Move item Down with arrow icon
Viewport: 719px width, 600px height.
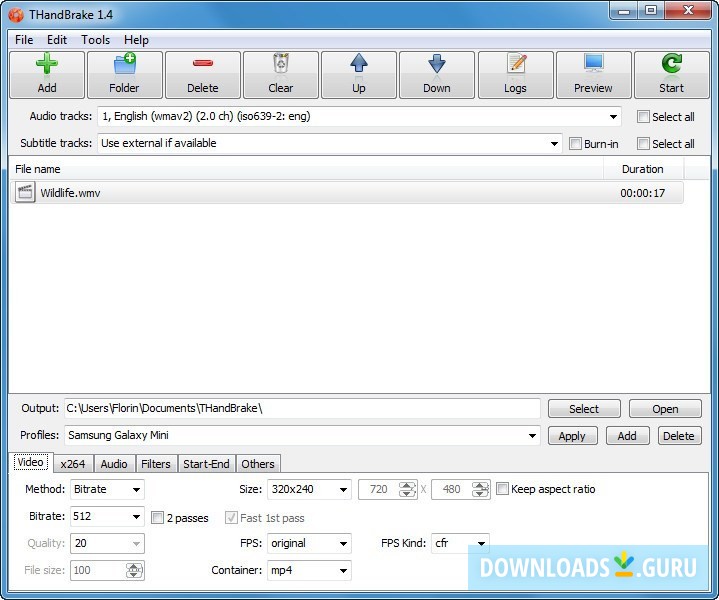tap(437, 63)
